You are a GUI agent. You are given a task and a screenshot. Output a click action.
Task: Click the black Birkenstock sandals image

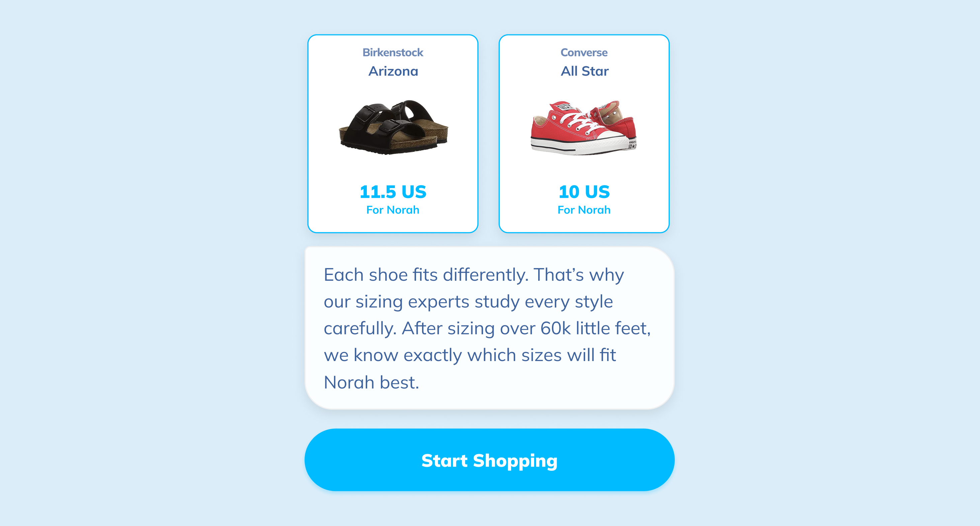(393, 127)
